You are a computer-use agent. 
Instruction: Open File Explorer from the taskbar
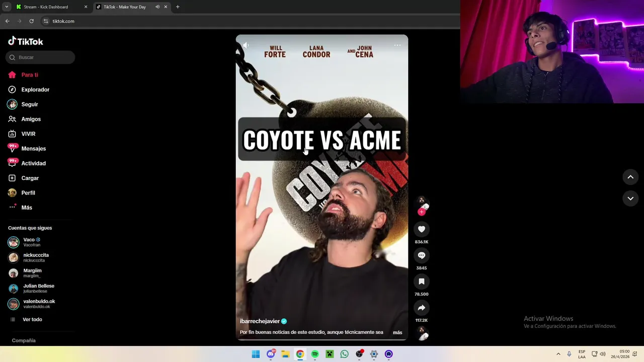285,354
